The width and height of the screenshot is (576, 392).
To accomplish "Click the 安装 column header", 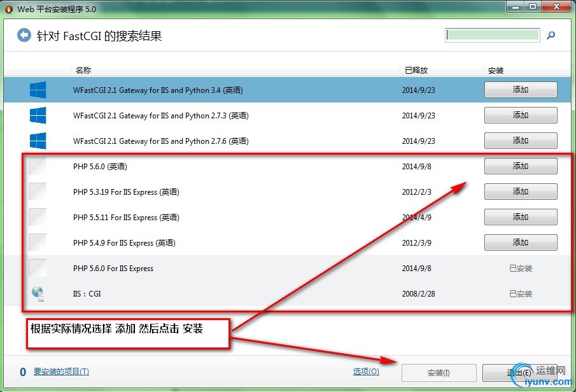I will (496, 70).
